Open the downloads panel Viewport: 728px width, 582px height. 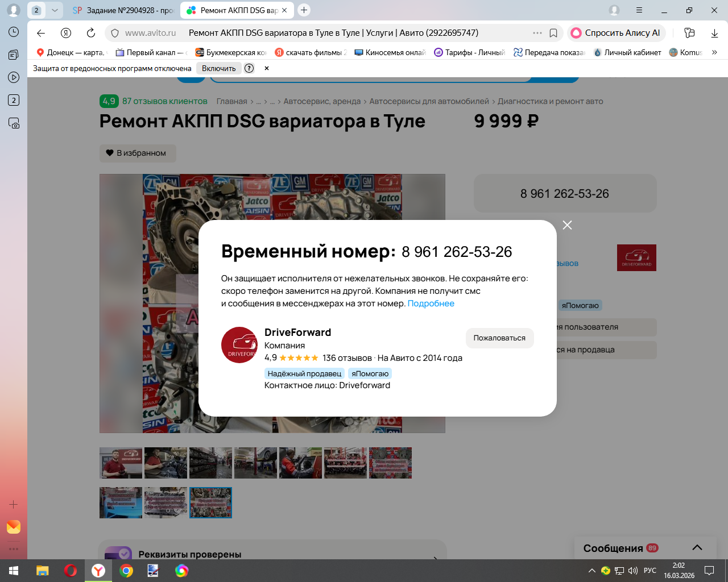pyautogui.click(x=714, y=33)
